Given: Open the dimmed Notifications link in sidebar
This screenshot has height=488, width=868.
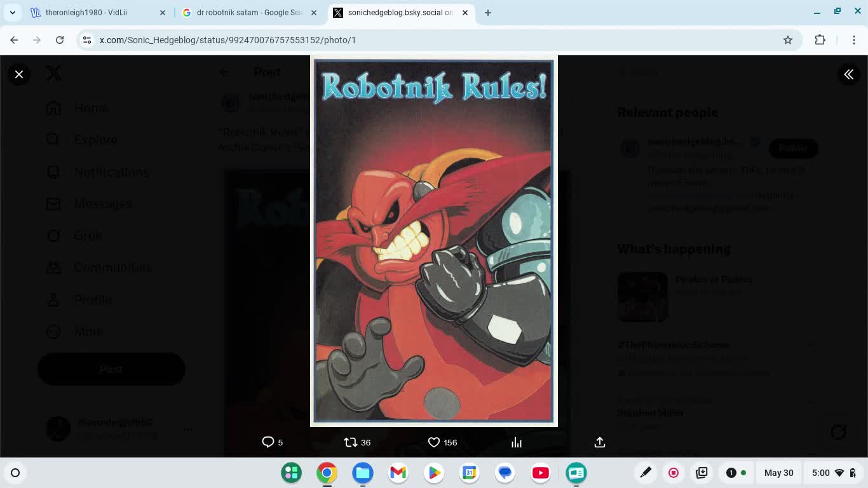Looking at the screenshot, I should [x=98, y=172].
